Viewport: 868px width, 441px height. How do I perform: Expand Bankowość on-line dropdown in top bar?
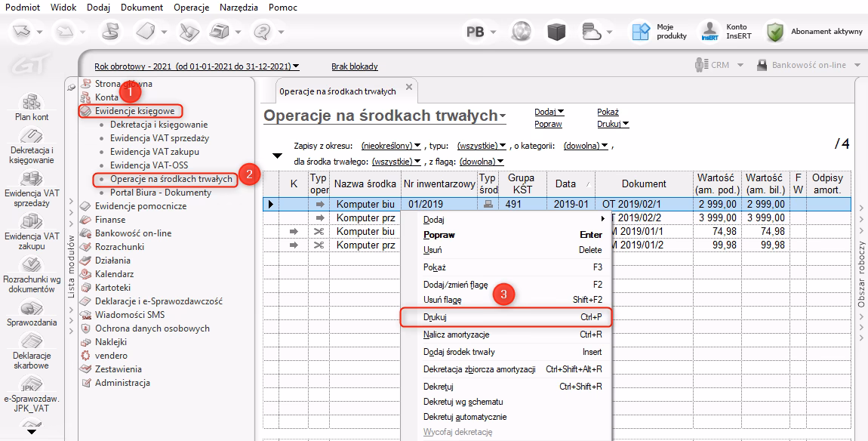808,66
